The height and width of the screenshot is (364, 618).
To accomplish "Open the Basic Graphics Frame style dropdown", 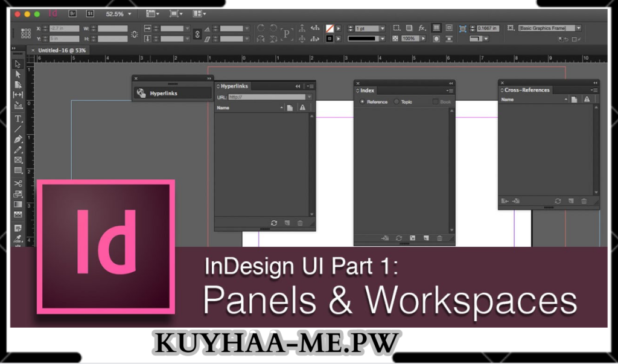I will [x=579, y=28].
